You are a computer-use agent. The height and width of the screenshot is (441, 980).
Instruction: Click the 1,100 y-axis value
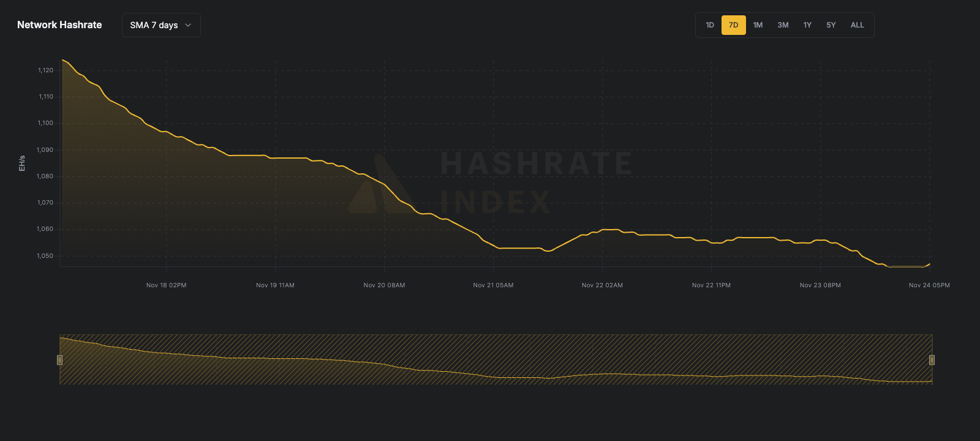coord(45,123)
